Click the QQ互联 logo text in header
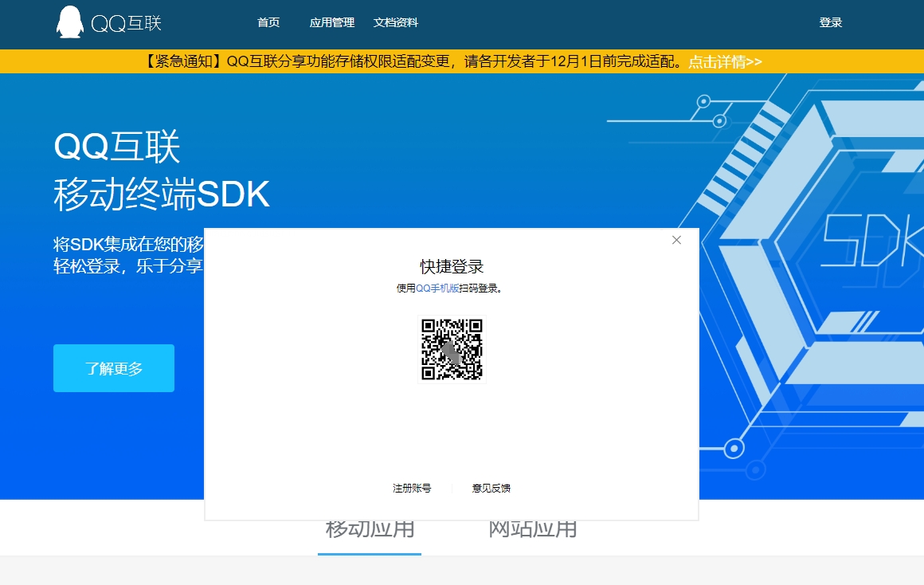Viewport: 924px width, 585px height. coord(126,23)
